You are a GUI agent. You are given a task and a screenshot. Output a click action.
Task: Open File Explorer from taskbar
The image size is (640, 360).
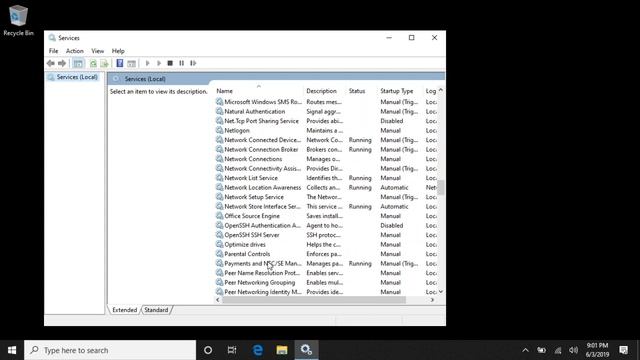[282, 350]
